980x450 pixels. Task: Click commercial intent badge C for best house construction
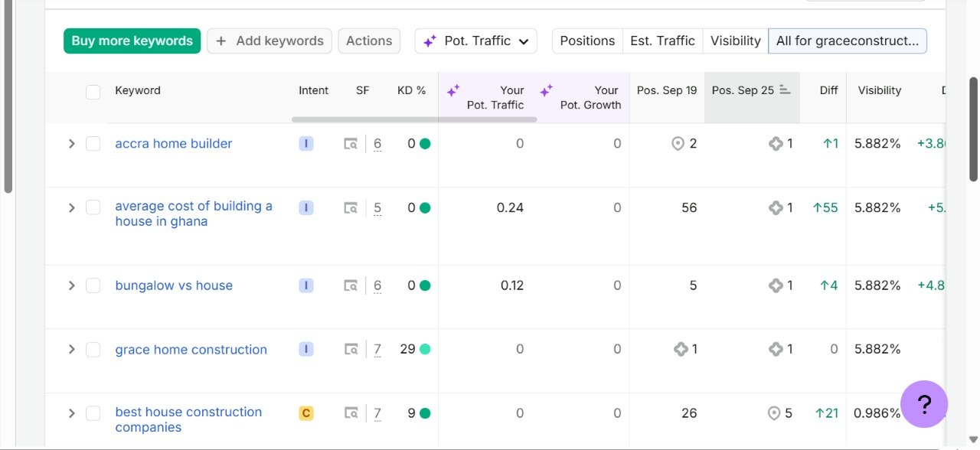(306, 413)
